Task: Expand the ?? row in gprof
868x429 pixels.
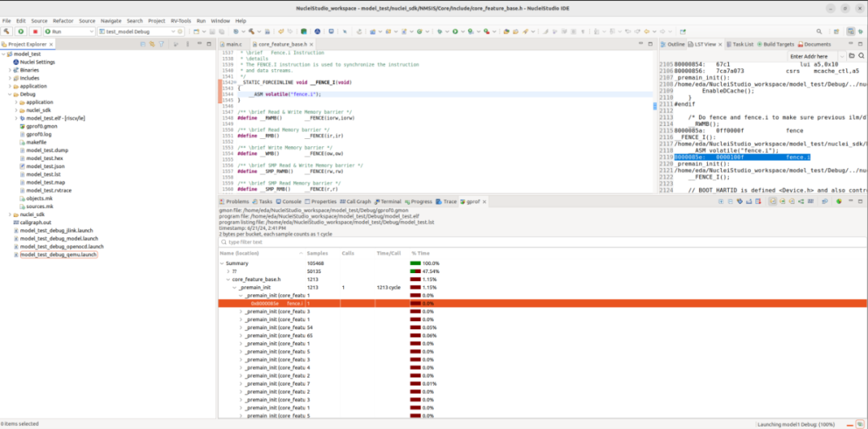Action: (228, 272)
